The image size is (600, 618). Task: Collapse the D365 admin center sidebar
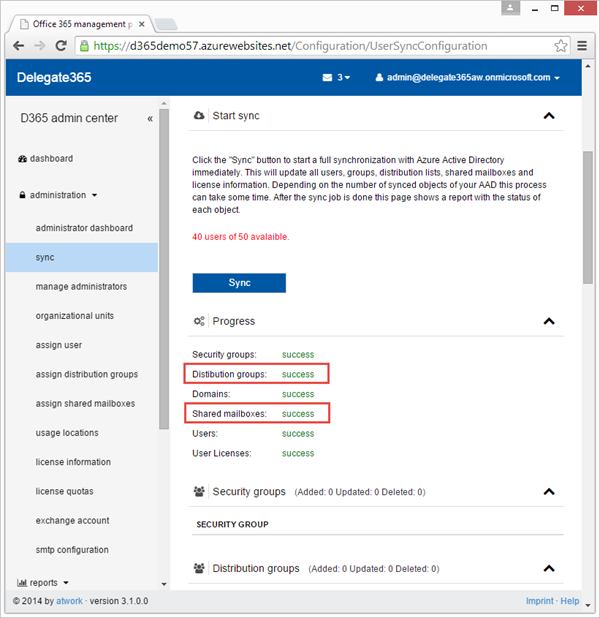click(150, 119)
